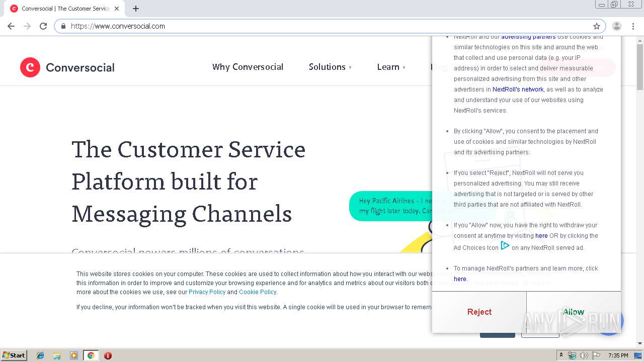Reject NextRoll cookies

(x=479, y=312)
